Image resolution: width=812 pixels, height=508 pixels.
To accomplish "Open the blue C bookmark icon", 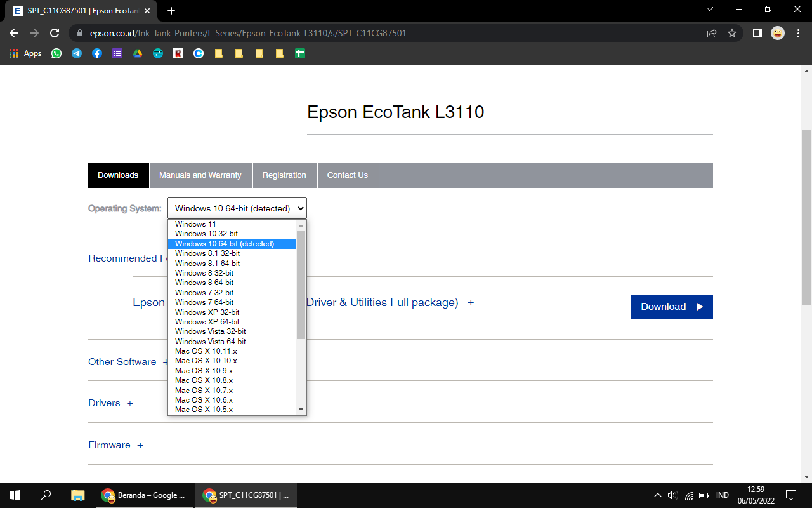I will pyautogui.click(x=199, y=54).
